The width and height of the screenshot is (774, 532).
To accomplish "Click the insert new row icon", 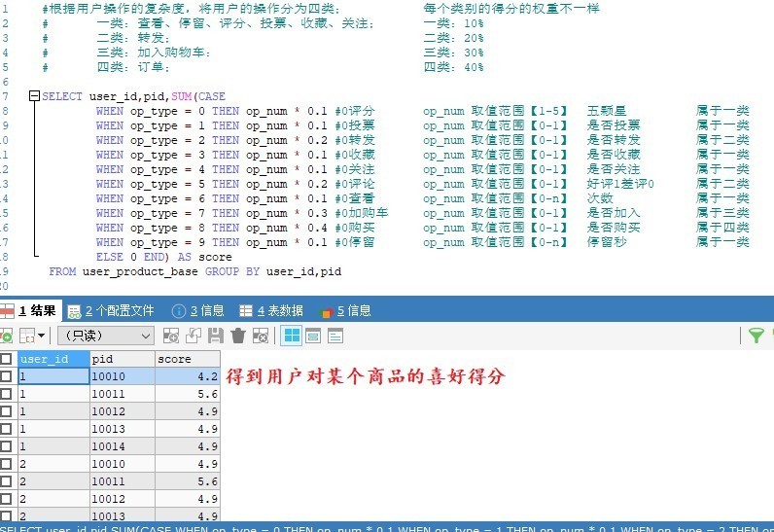I will (x=171, y=336).
